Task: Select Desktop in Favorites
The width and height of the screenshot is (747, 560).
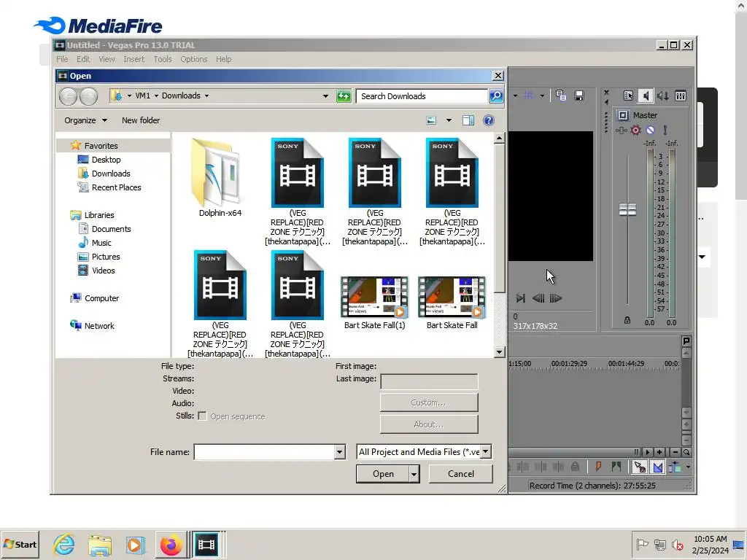Action: tap(106, 160)
